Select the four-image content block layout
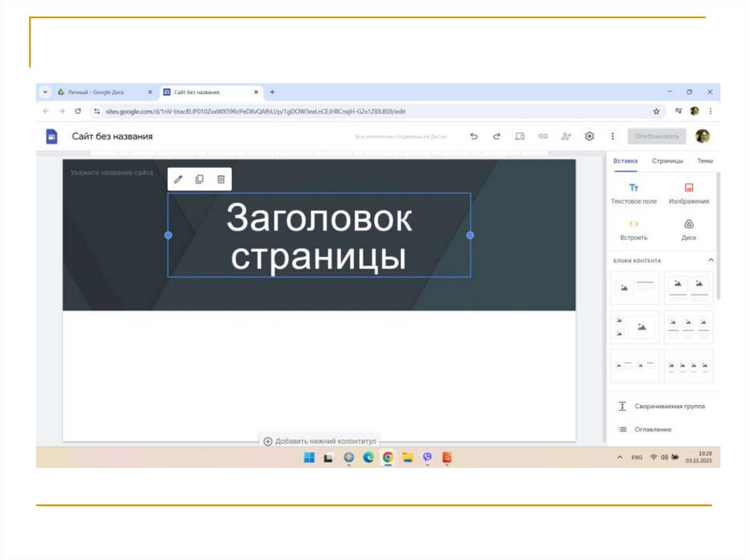This screenshot has height=560, width=748. pyautogui.click(x=688, y=366)
